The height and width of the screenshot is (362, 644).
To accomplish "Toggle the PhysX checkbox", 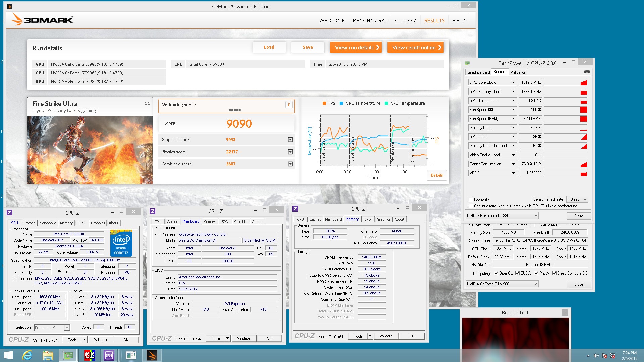I will coord(536,273).
